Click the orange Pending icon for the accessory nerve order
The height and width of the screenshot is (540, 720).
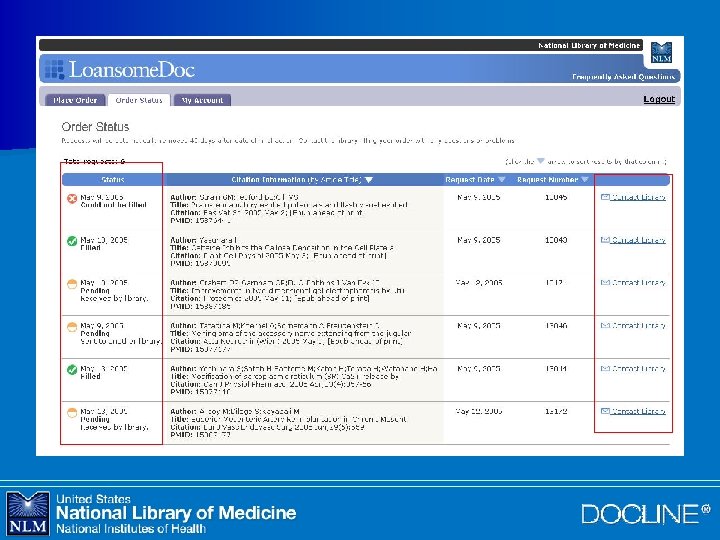point(72,327)
